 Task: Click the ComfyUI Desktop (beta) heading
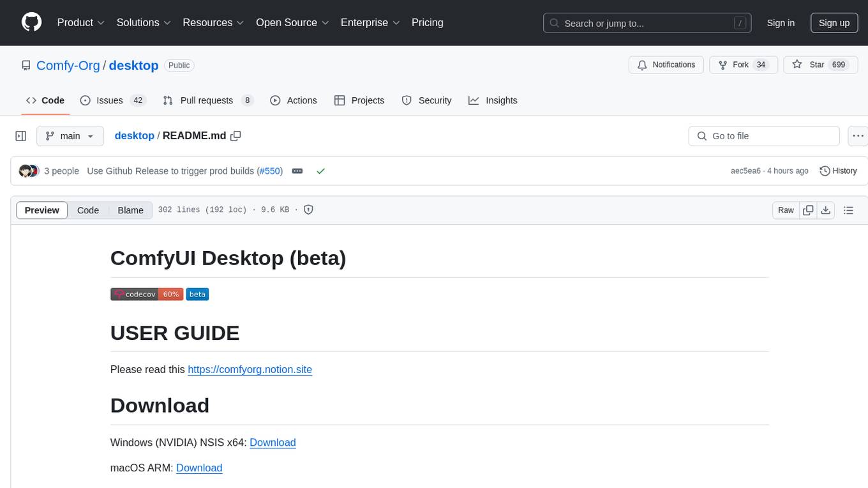click(x=228, y=258)
